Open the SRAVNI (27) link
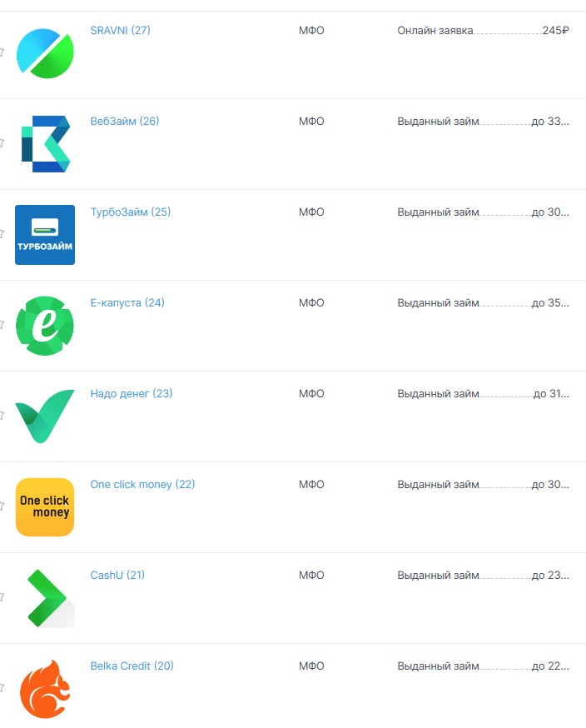586x728 pixels. coord(120,30)
